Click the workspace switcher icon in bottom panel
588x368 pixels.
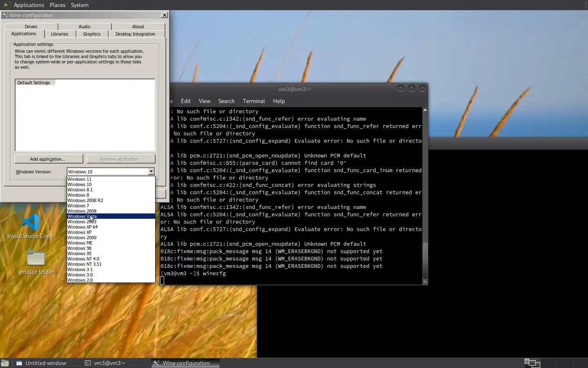click(532, 363)
